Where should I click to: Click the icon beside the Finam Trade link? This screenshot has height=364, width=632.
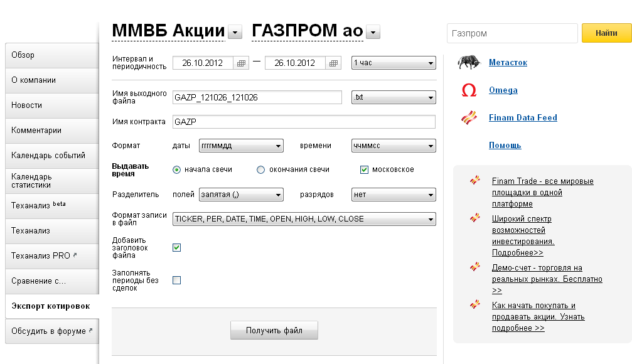(x=475, y=180)
